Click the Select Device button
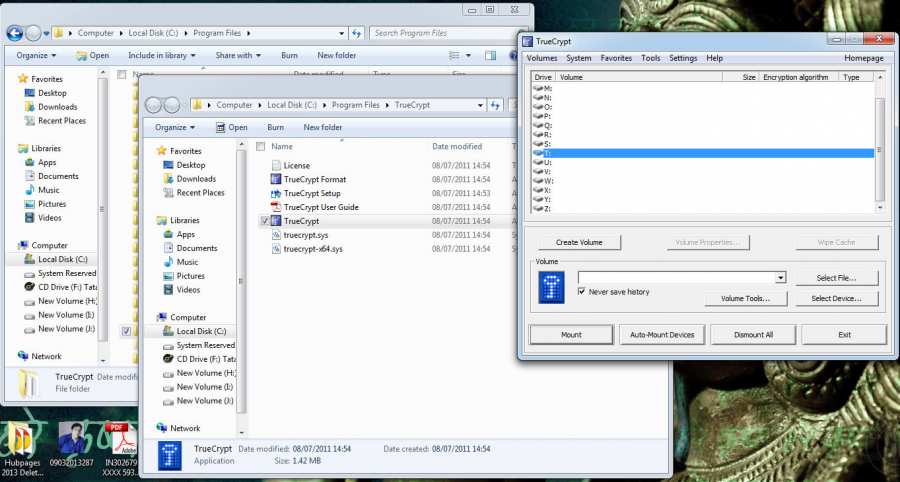 836,298
